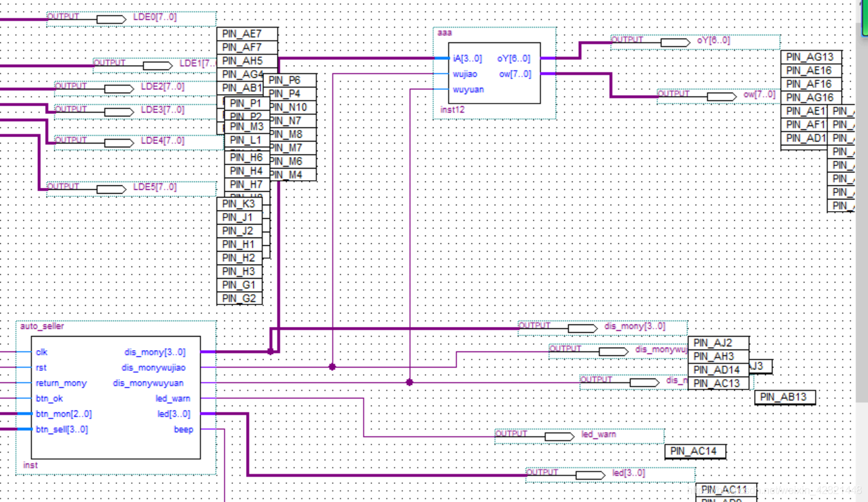Click the wuyuan input port on aaa block
Screen dimensions: 868x502
pos(468,89)
